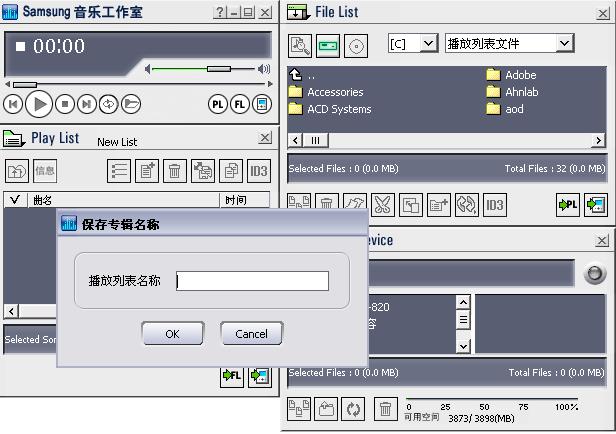Click ID3 tag button in Play List
Viewport: 616px width, 434px height.
(x=259, y=171)
